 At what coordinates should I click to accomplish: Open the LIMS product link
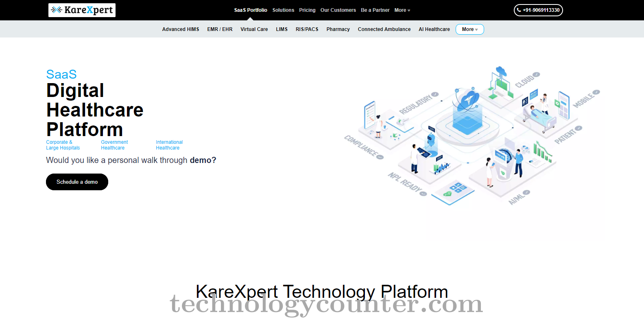282,29
